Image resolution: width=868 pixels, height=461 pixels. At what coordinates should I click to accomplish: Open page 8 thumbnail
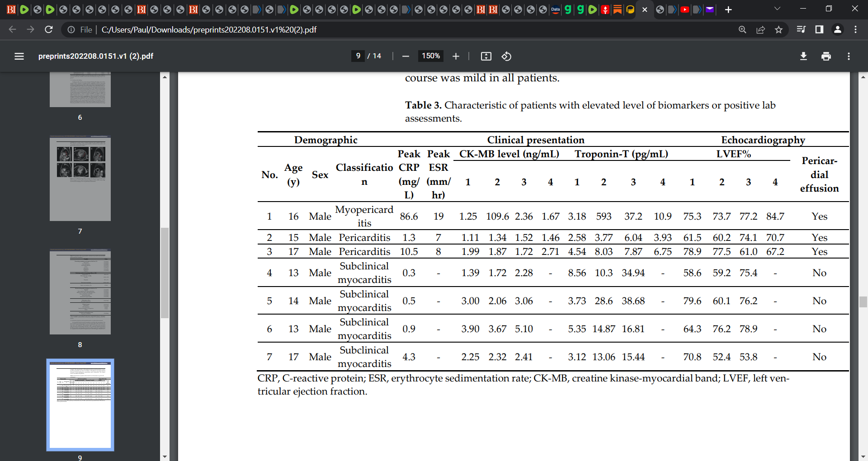(x=80, y=292)
